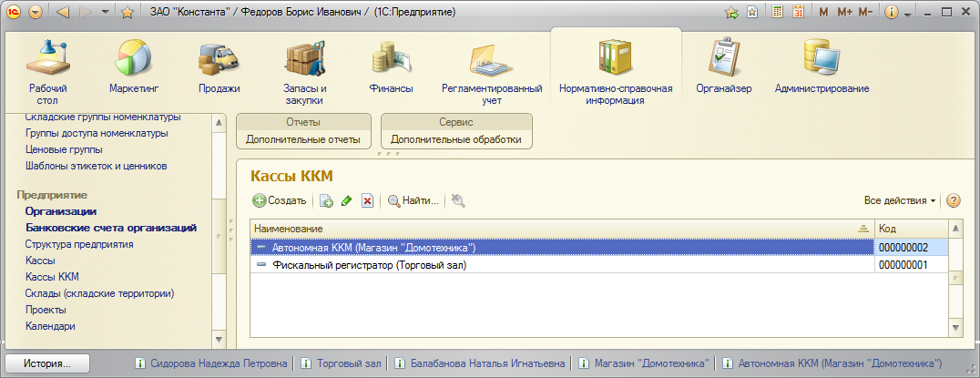Open favorites star in title bar
Screen dimensions: 980x378
click(127, 12)
